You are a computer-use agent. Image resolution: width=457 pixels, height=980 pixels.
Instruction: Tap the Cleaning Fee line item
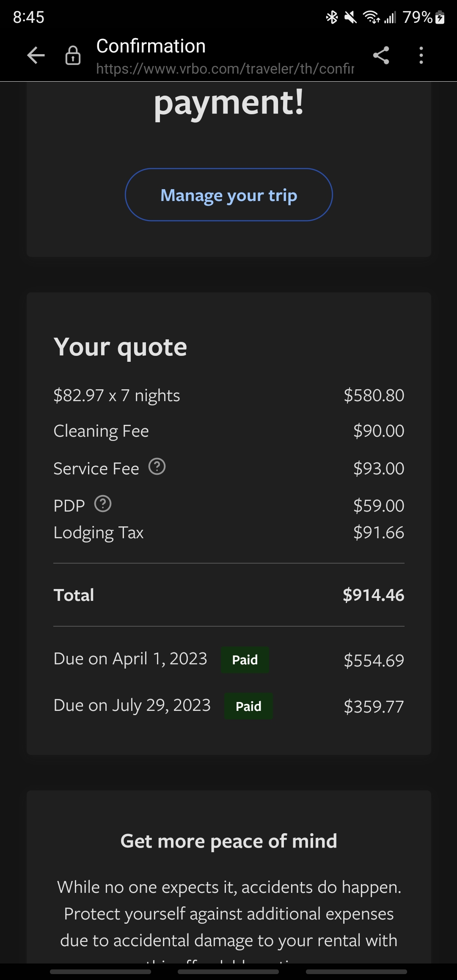[101, 431]
